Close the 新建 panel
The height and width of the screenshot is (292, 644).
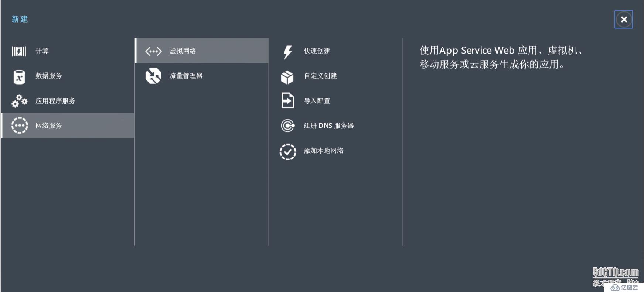point(624,20)
